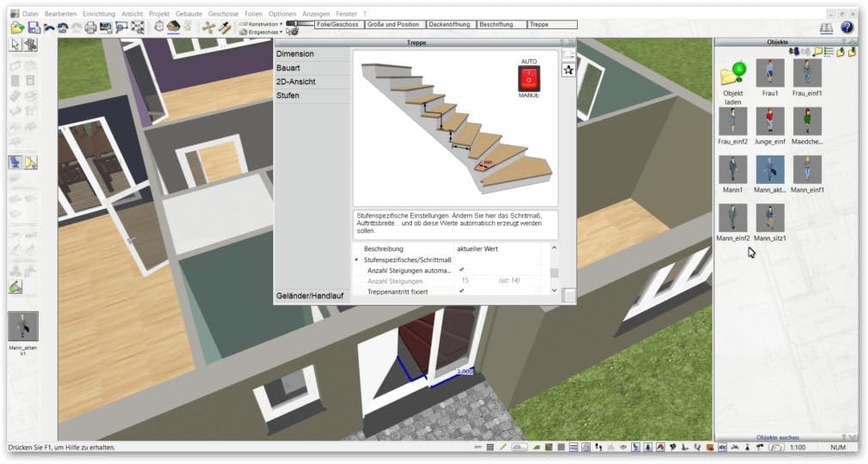Click the list view icon in Objekte panel
Viewport: 868px width, 464px height.
tap(829, 52)
